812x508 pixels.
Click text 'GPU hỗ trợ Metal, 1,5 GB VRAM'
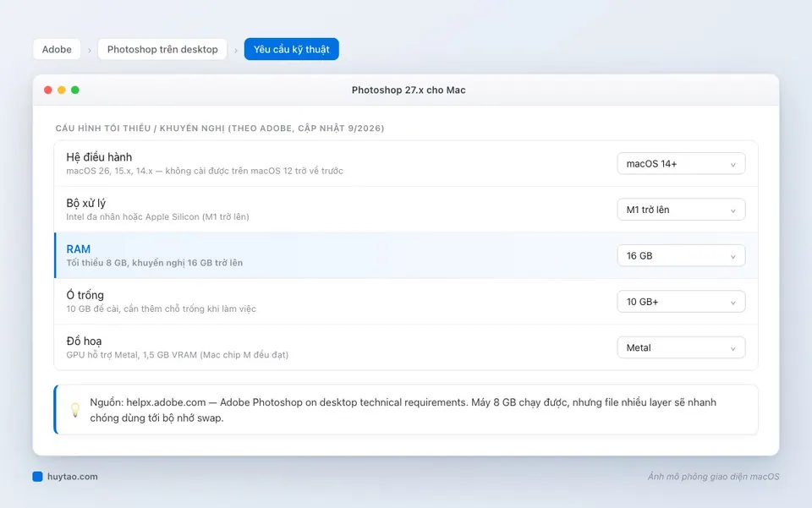click(x=177, y=355)
